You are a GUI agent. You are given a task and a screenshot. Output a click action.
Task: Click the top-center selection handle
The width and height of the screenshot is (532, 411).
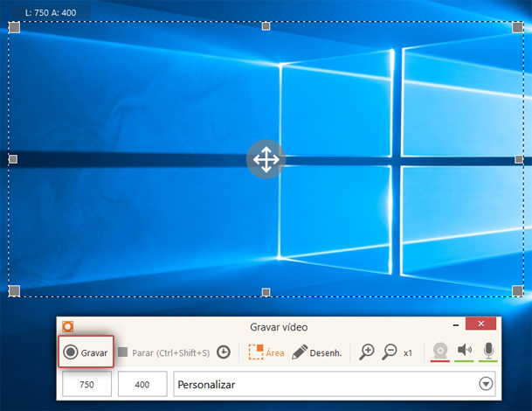click(x=266, y=26)
